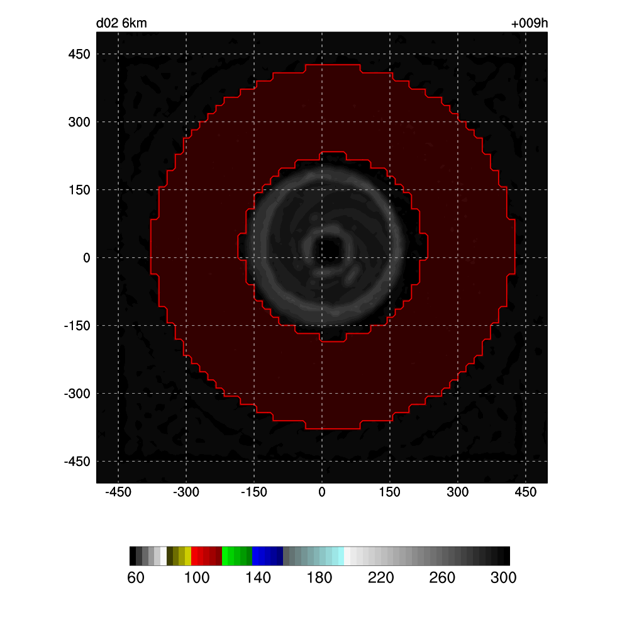Click the colorbar label "220"
The width and height of the screenshot is (644, 644).
click(381, 578)
